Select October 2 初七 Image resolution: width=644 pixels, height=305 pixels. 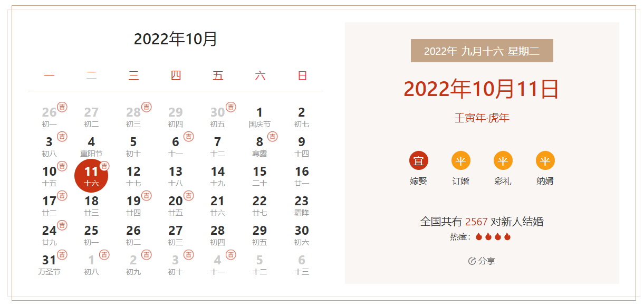pyautogui.click(x=302, y=117)
